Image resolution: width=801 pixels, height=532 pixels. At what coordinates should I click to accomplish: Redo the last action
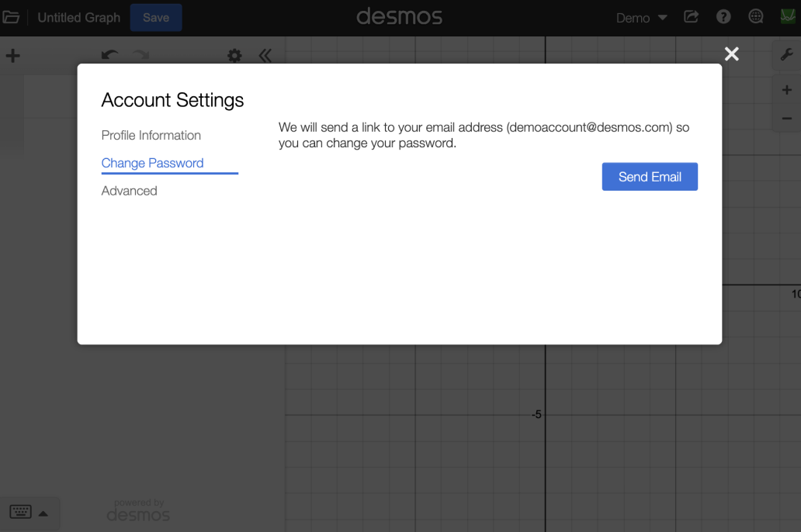click(x=141, y=54)
